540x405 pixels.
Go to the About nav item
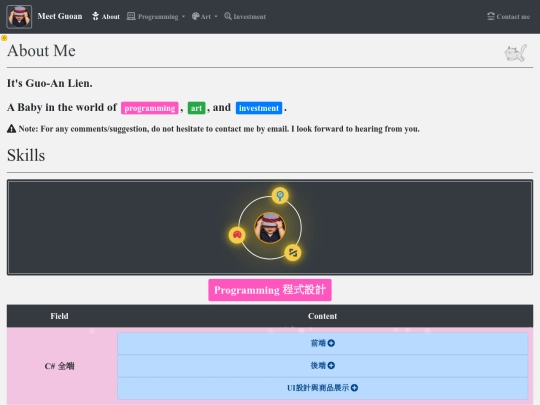pyautogui.click(x=106, y=17)
